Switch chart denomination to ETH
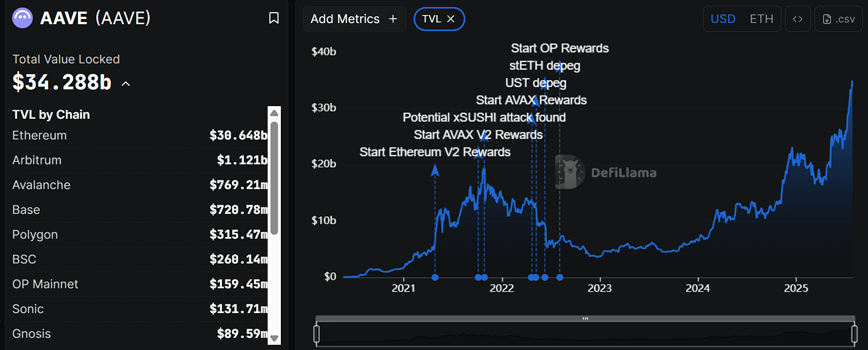The image size is (868, 350). point(761,19)
